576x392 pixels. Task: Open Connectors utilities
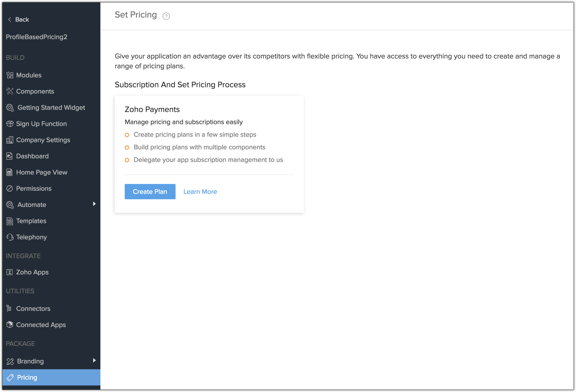point(51,309)
